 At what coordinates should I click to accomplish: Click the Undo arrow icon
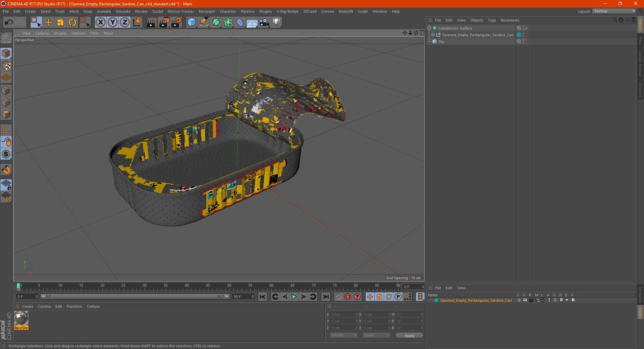[x=9, y=22]
